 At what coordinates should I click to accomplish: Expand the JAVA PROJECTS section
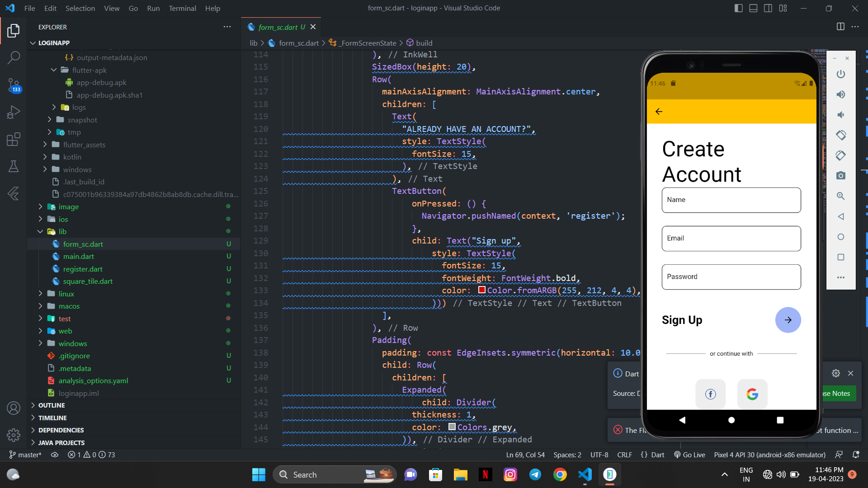(x=61, y=443)
